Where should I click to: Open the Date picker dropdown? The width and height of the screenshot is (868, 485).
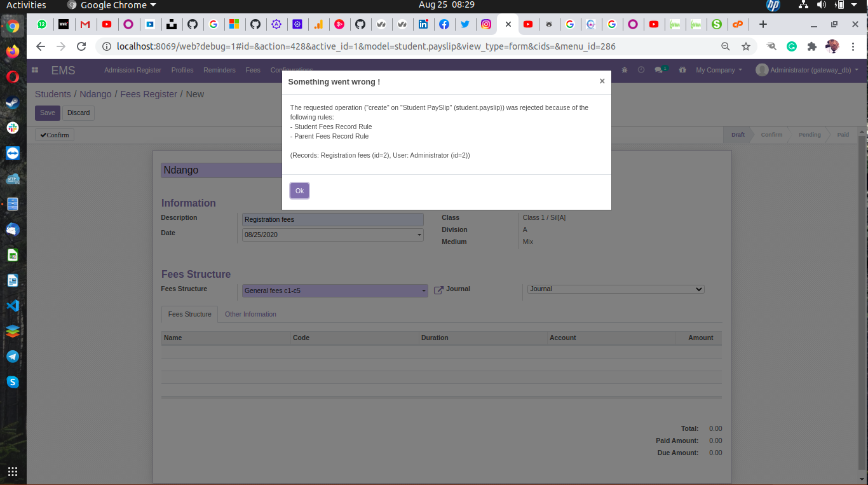pyautogui.click(x=419, y=235)
